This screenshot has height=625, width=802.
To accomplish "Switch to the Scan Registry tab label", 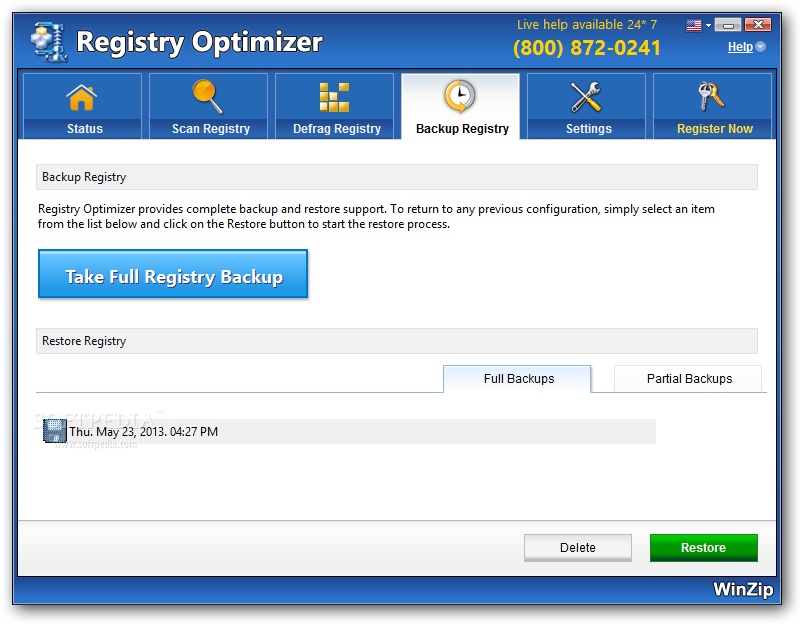I will point(211,129).
